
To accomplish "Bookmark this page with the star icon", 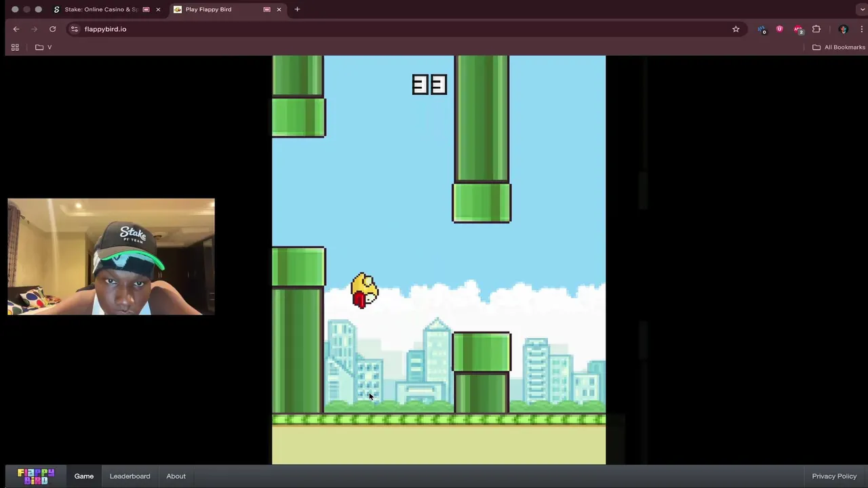I will coord(736,29).
